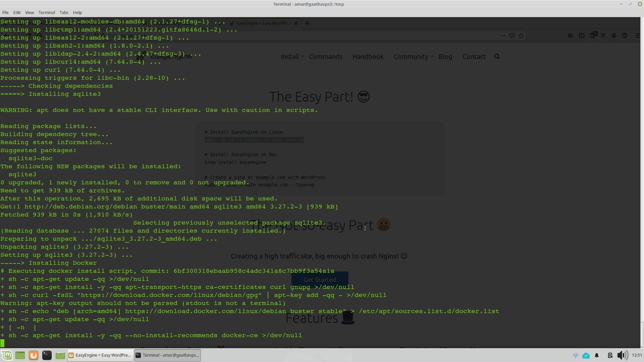Open the Terminal menu

click(x=47, y=12)
